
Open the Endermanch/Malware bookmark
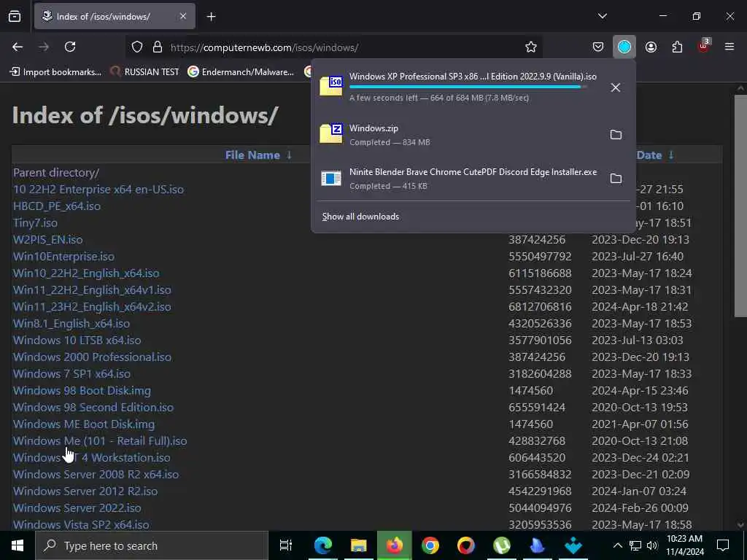(x=241, y=72)
